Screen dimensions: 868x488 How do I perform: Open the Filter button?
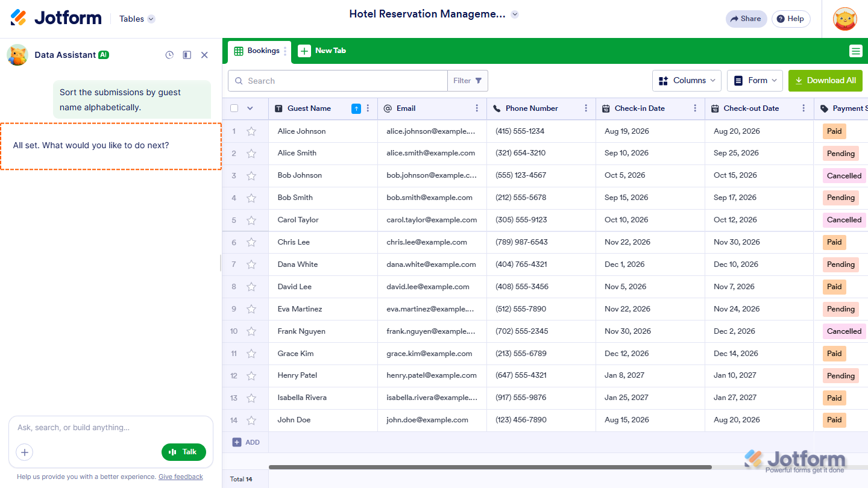coord(468,81)
